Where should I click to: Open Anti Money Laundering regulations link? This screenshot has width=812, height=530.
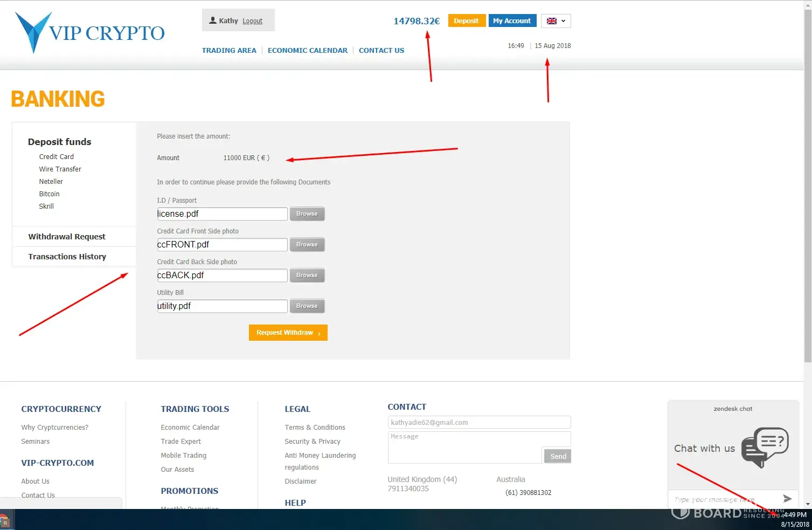[321, 462]
